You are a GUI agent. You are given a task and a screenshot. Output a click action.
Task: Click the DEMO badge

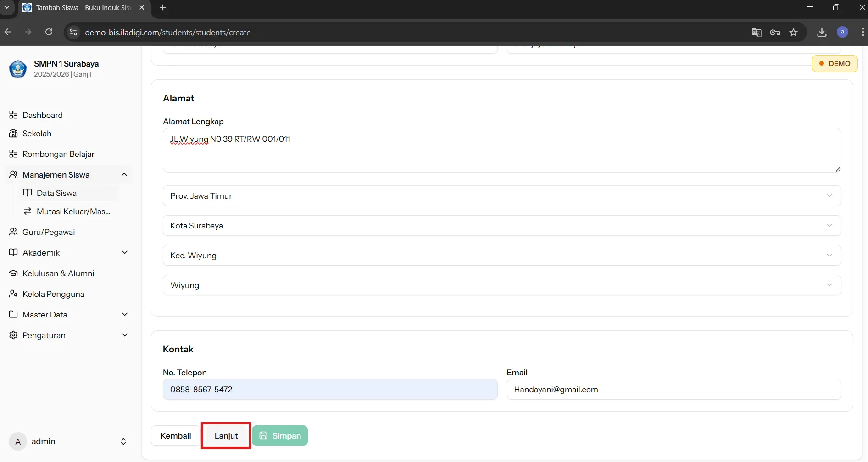coord(835,64)
